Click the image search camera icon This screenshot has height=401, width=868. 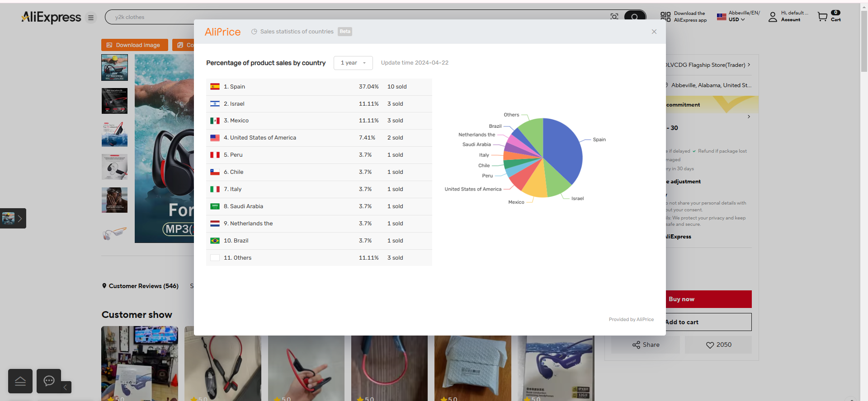tap(614, 17)
